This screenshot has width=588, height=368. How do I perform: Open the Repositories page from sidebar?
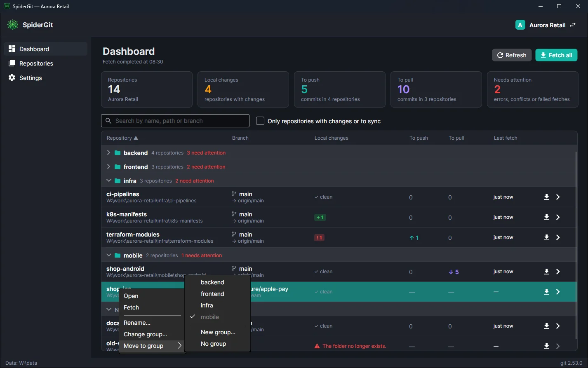[46, 63]
